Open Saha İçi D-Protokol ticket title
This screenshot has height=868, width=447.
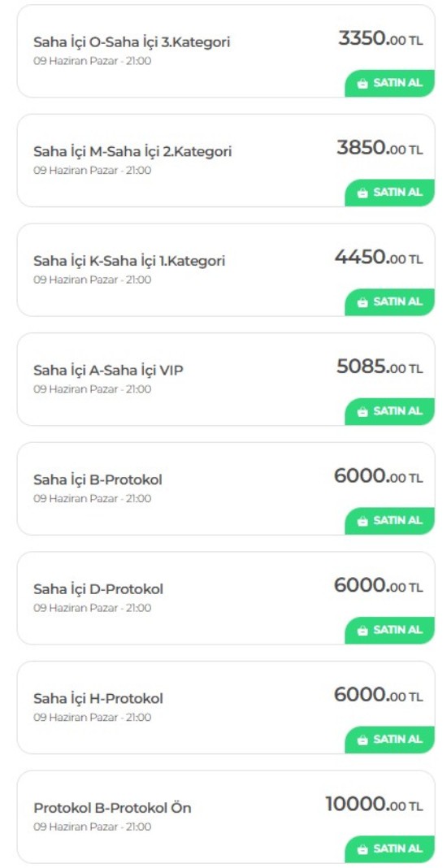click(x=98, y=589)
